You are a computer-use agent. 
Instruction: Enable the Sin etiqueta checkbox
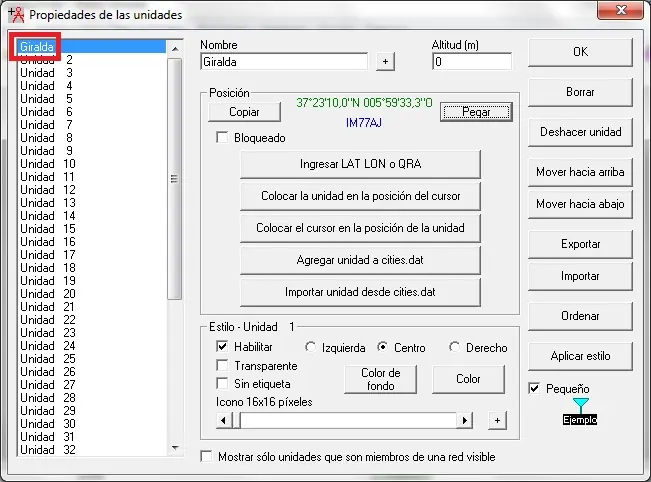pyautogui.click(x=223, y=383)
